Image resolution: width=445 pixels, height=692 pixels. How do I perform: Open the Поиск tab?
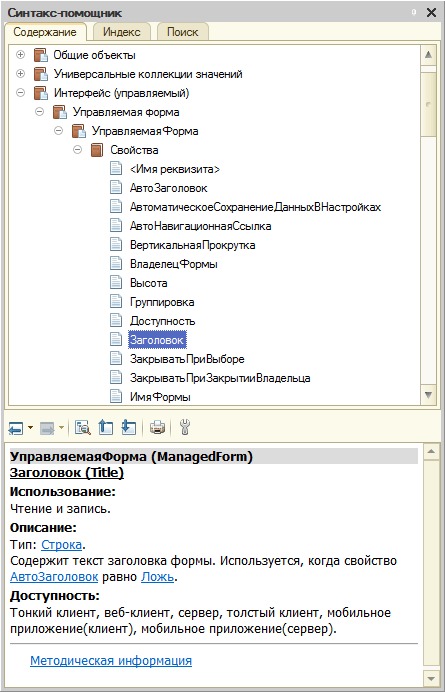pos(183,32)
